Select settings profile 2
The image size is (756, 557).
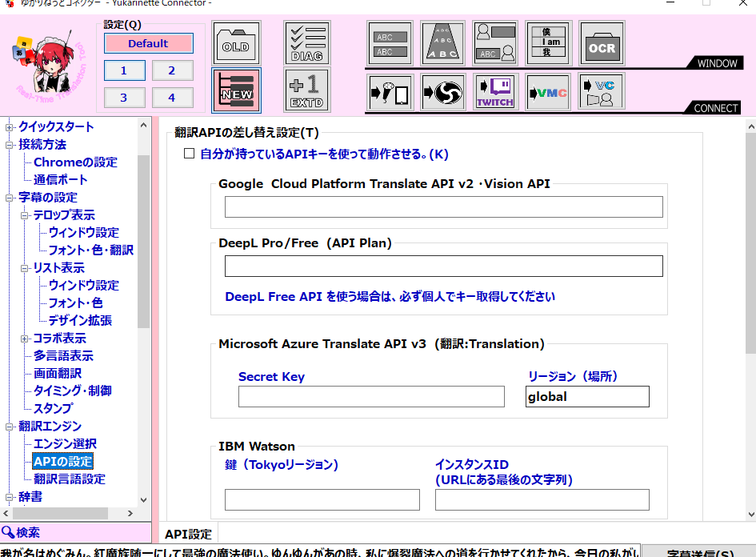[x=172, y=70]
